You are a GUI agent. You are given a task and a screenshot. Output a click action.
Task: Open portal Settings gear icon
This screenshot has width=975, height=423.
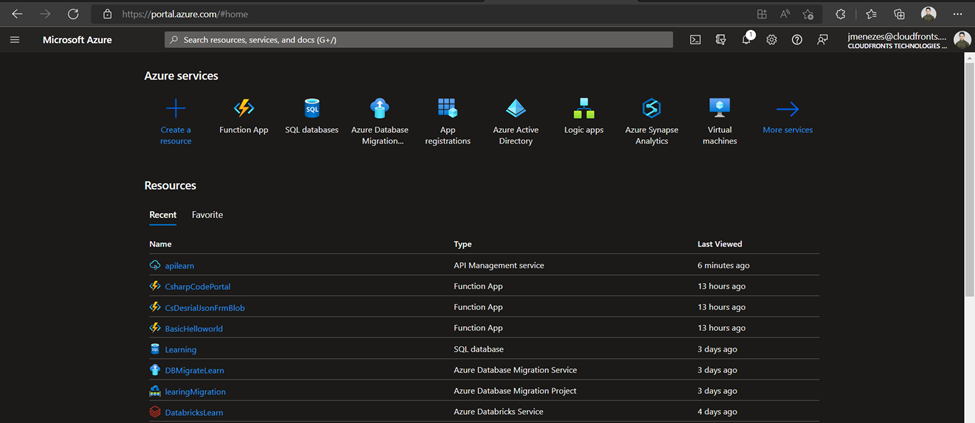coord(772,40)
